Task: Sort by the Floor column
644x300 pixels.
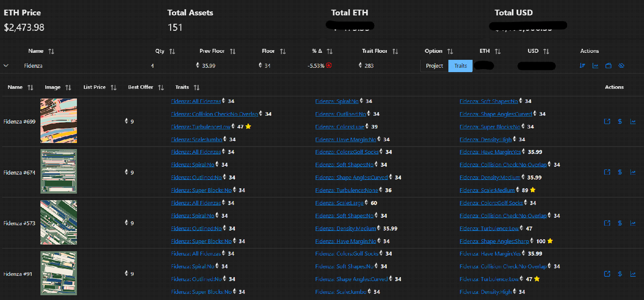Action: [x=283, y=51]
